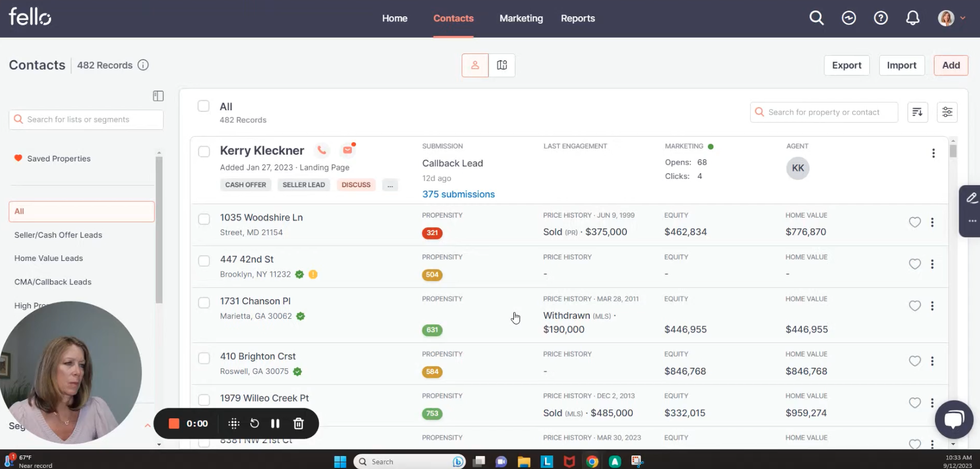The width and height of the screenshot is (980, 469).
Task: Favorite the 447 42nd St property
Action: coord(915,264)
